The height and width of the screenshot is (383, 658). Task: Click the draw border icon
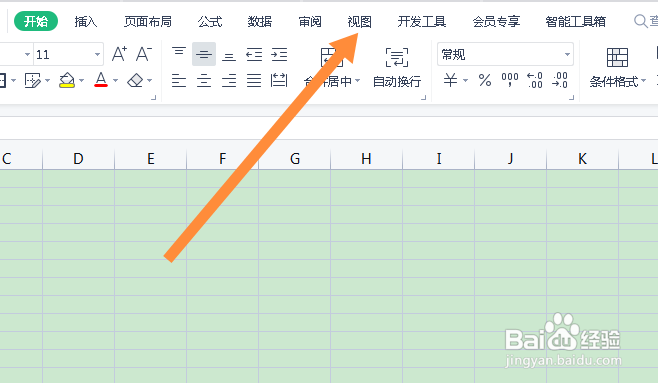33,80
